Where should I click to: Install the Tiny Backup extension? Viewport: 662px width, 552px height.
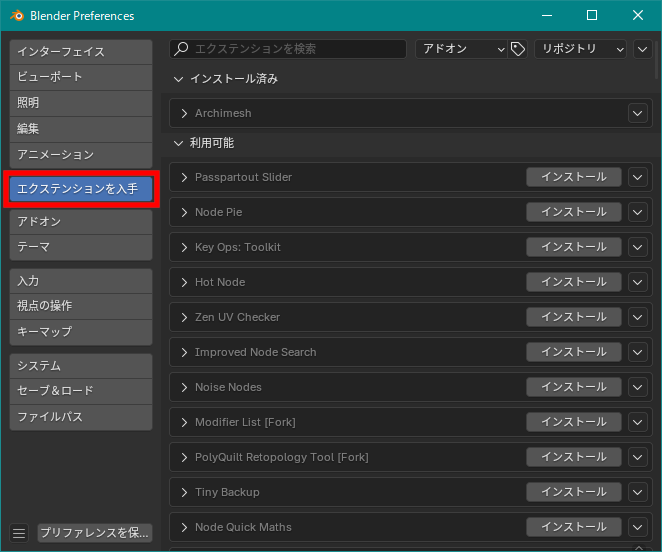[x=574, y=492]
